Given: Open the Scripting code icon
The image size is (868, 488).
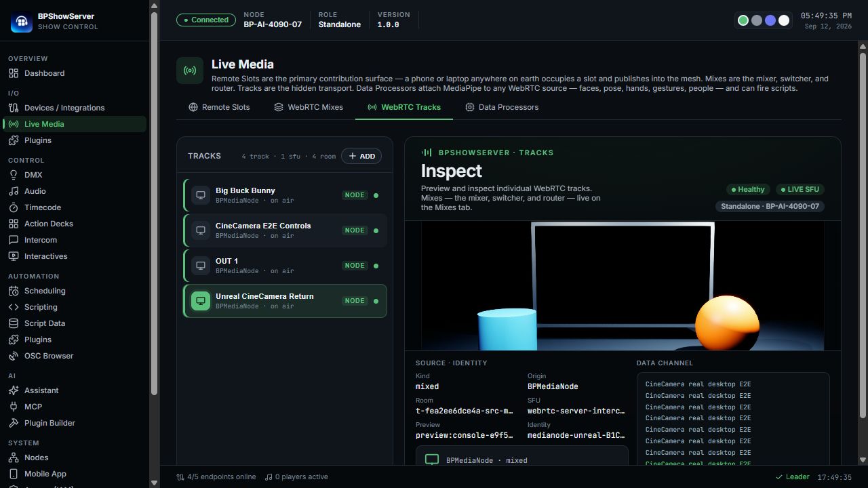Looking at the screenshot, I should [14, 307].
